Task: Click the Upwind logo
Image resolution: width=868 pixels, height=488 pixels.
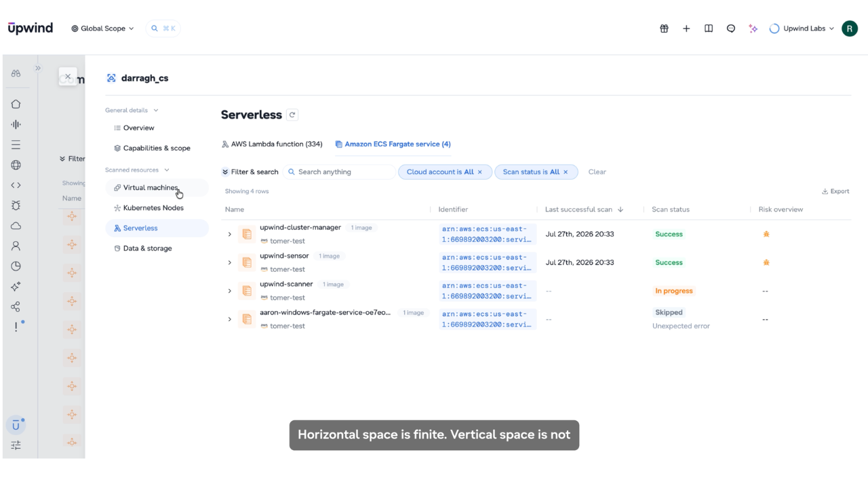Action: click(30, 28)
